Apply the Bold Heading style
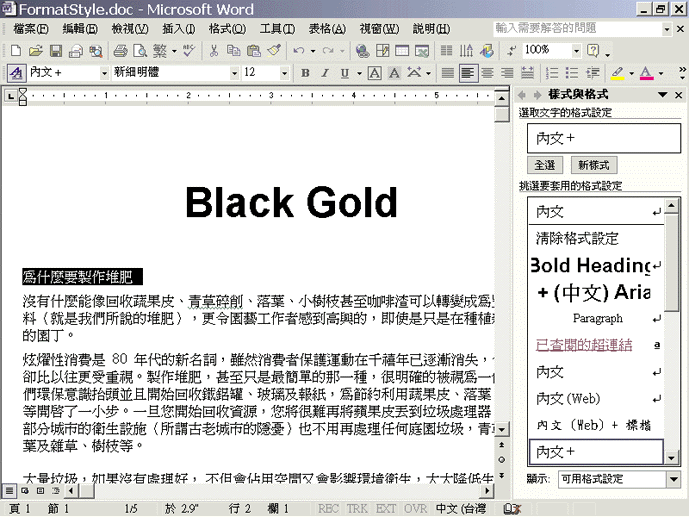The width and height of the screenshot is (689, 517). tap(596, 265)
